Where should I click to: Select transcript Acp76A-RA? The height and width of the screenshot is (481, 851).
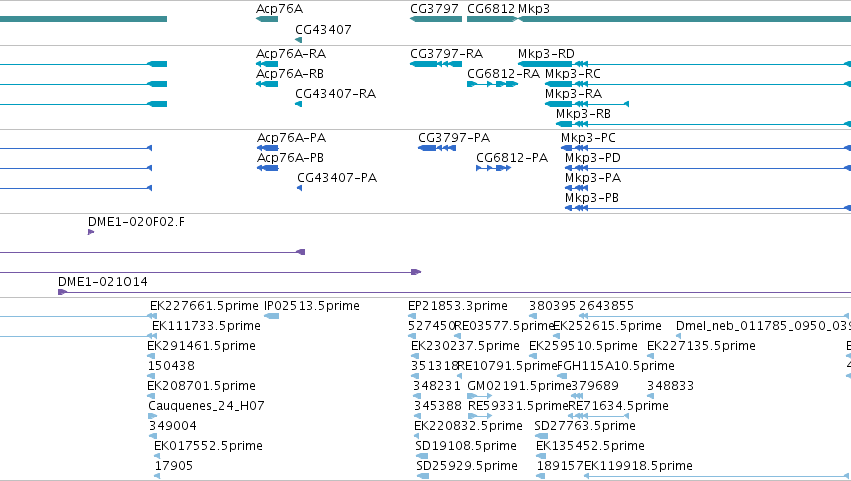(x=291, y=54)
